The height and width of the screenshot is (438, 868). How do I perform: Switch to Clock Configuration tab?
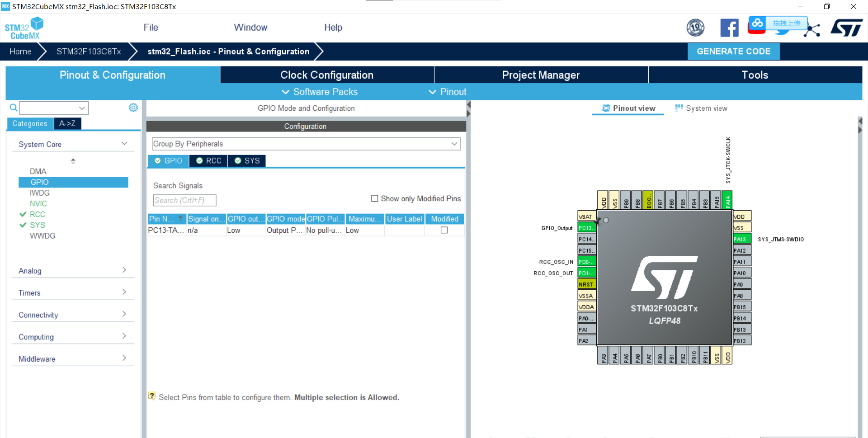[327, 75]
